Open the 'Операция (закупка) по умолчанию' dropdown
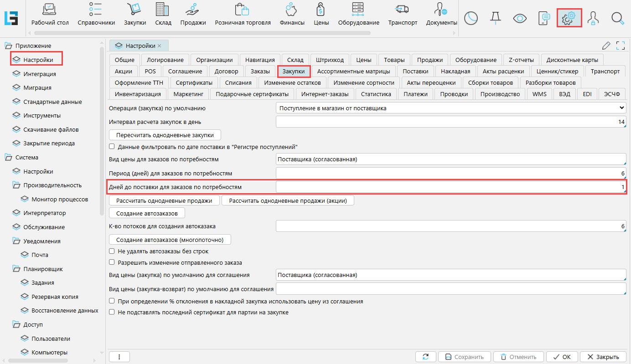Screen dimensions: 631x364 451,108
